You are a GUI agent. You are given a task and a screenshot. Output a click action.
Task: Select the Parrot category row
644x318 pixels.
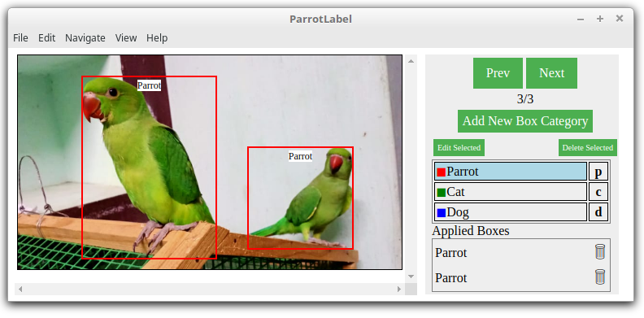511,172
